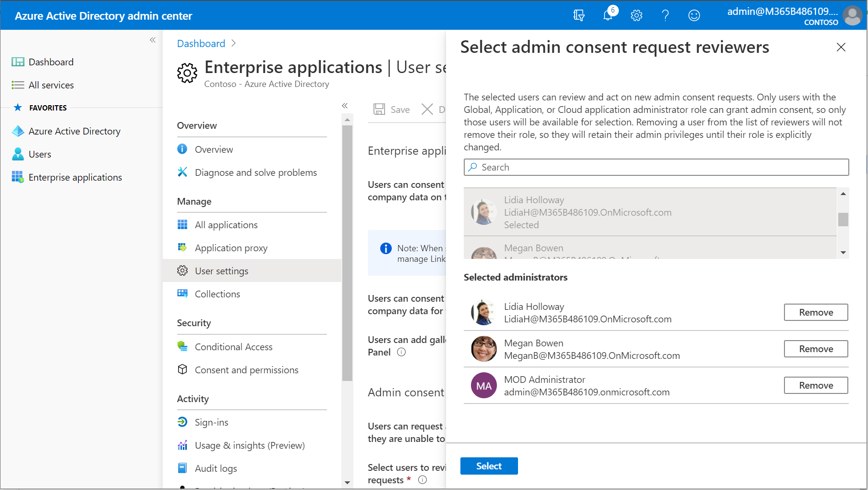Open Audit logs
Viewport: 868px width, 490px height.
coord(216,468)
